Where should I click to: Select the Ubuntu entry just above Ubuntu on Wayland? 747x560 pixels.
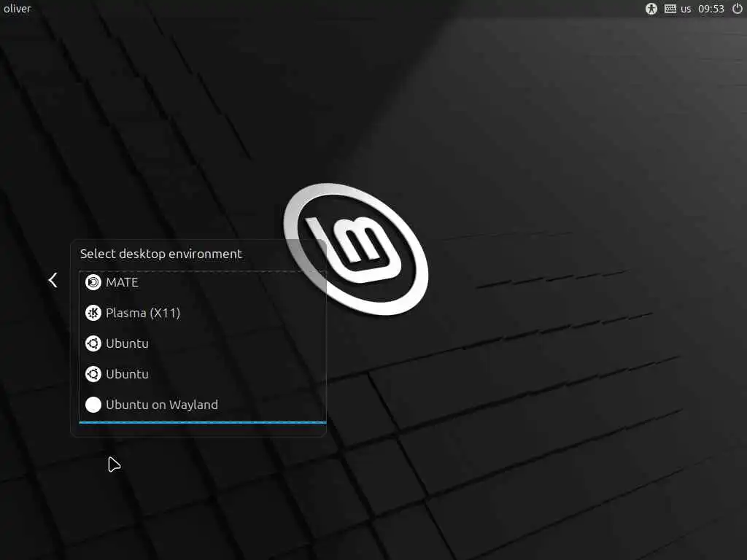click(203, 374)
